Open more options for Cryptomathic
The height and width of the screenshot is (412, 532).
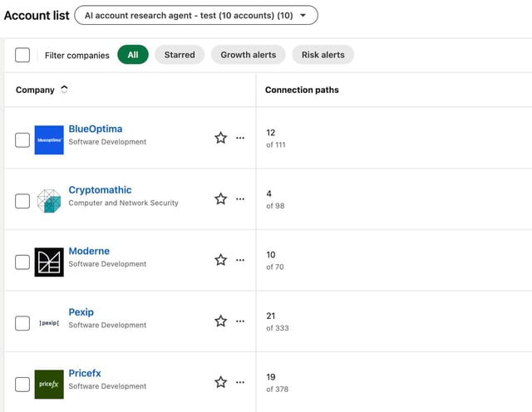(240, 199)
